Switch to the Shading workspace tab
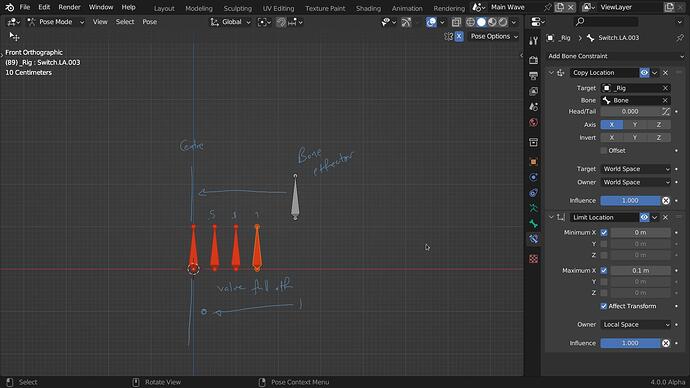 [368, 8]
